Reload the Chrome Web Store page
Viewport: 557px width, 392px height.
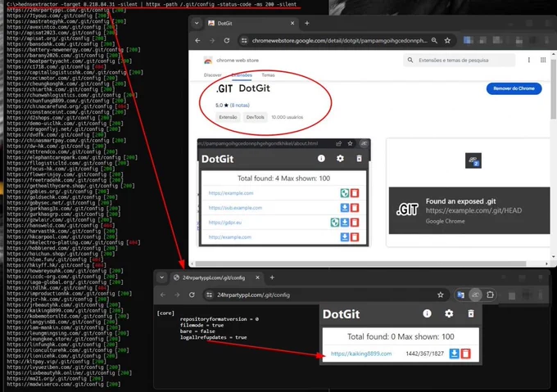(227, 41)
